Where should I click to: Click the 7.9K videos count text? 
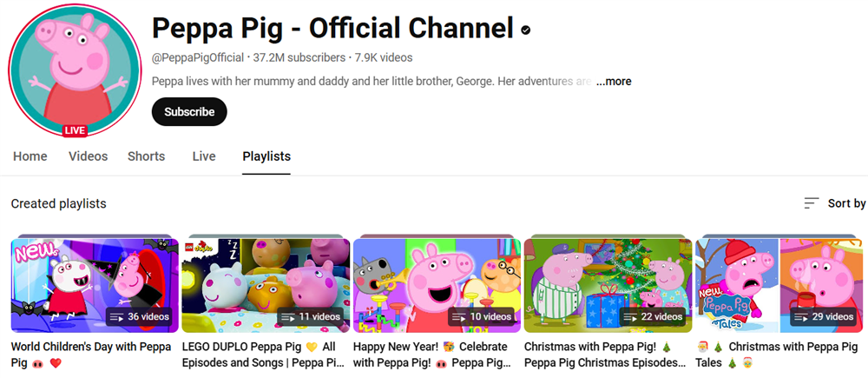point(384,57)
